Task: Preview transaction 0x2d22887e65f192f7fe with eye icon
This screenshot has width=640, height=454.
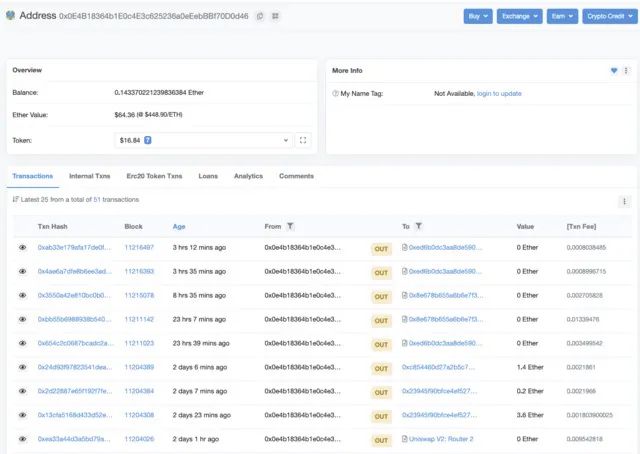Action: click(22, 391)
